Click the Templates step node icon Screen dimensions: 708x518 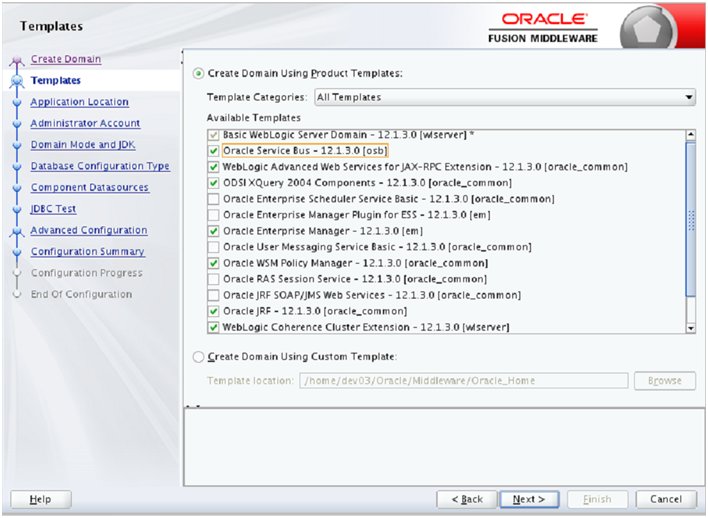point(17,81)
